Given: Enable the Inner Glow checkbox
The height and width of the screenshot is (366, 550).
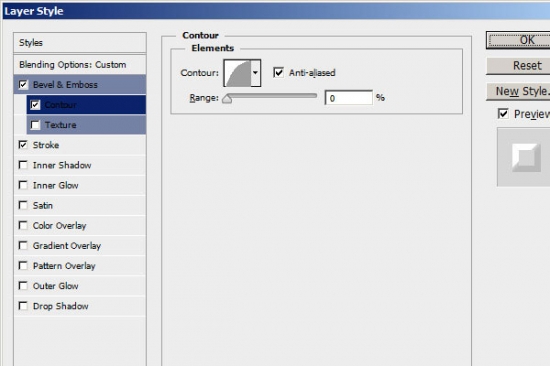Looking at the screenshot, I should 23,185.
